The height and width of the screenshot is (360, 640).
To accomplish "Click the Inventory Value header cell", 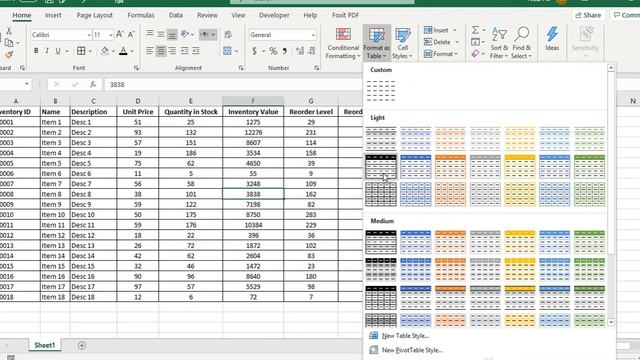I will click(x=253, y=111).
